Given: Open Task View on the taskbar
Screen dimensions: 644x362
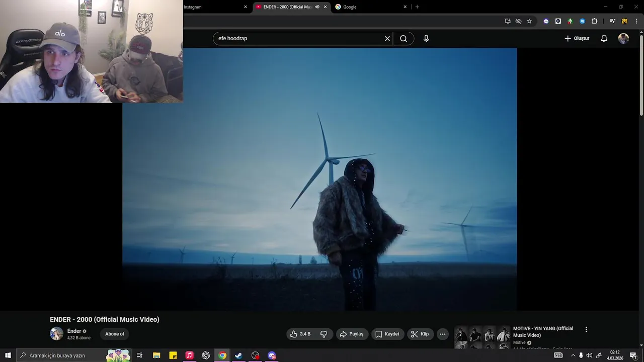Looking at the screenshot, I should (x=140, y=355).
